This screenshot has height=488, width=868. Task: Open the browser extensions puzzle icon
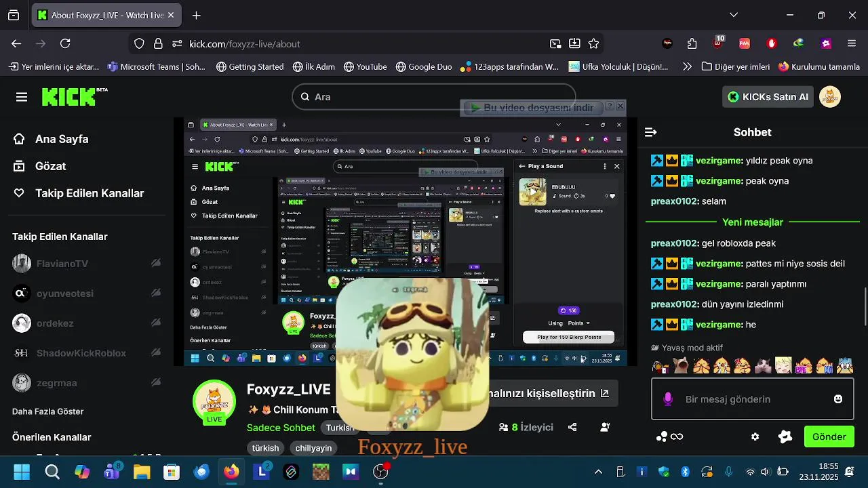692,43
